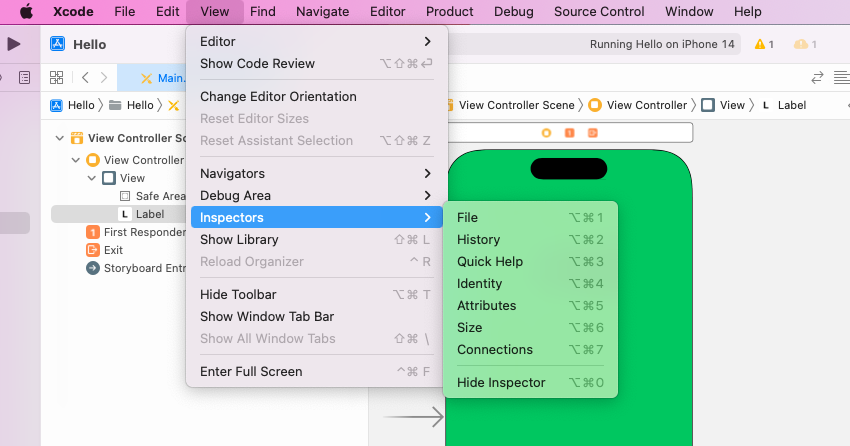
Task: Go back with the left chevron
Action: coord(85,77)
